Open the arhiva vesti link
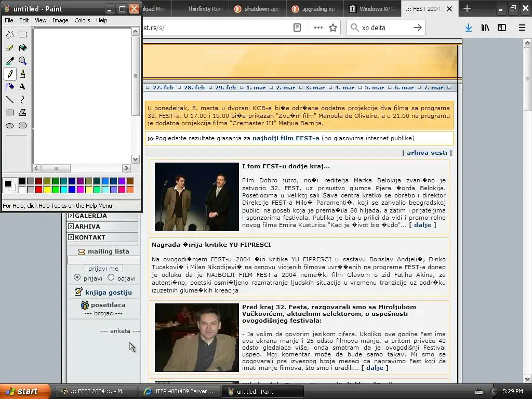 point(427,153)
